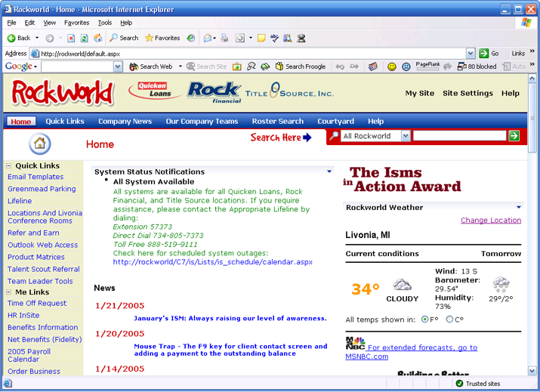Click the Quicken Loans logo
The height and width of the screenshot is (392, 540).
(156, 90)
